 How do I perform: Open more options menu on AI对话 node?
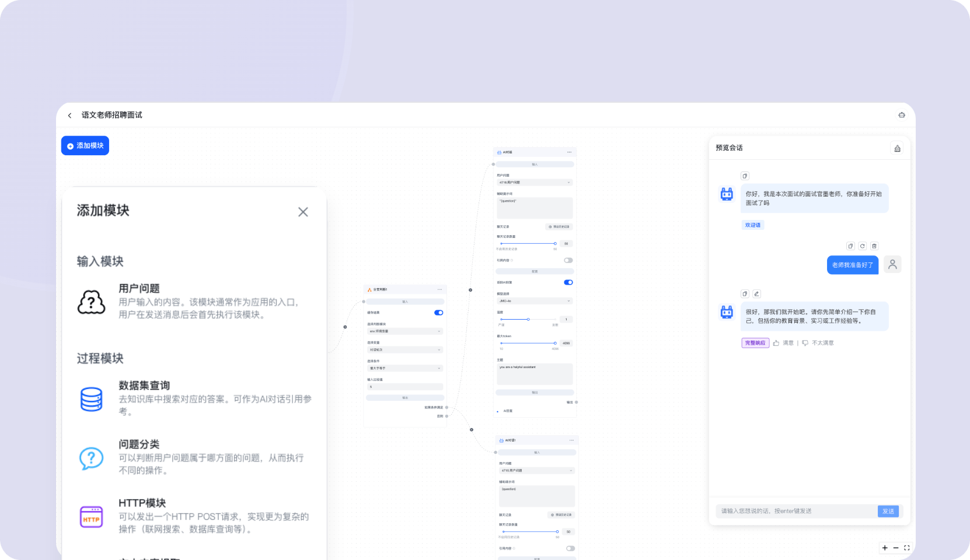(569, 152)
